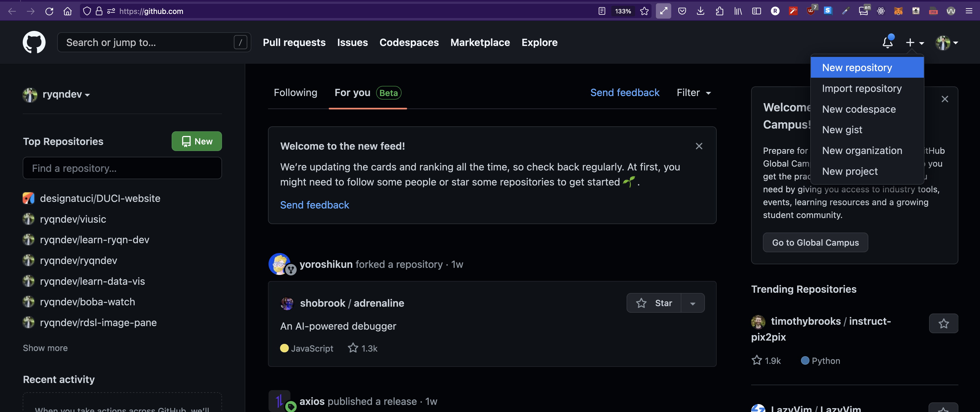Open ryqndev/boba-watch repository
This screenshot has width=980, height=412.
pyautogui.click(x=88, y=302)
